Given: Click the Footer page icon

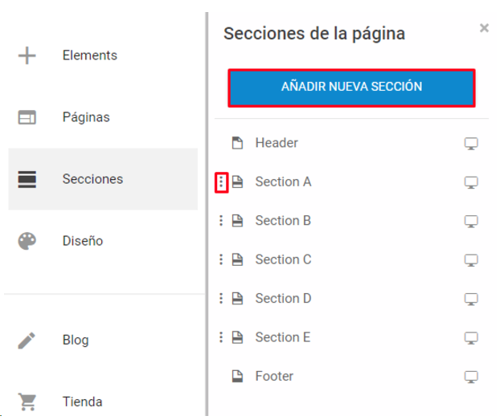Looking at the screenshot, I should (x=238, y=377).
